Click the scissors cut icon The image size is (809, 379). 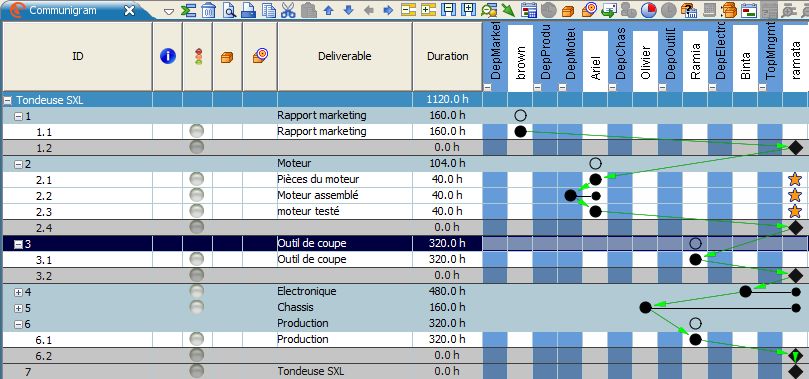coord(288,10)
